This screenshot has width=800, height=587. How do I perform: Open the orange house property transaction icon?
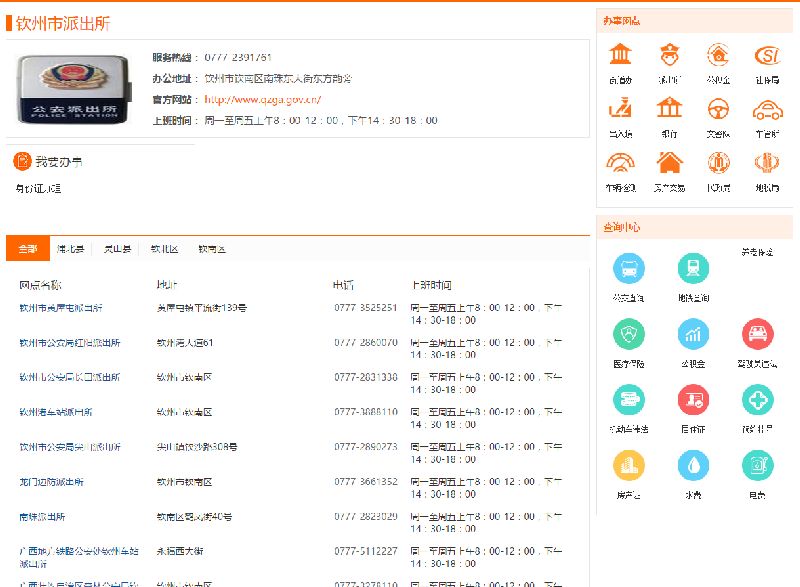[x=669, y=162]
